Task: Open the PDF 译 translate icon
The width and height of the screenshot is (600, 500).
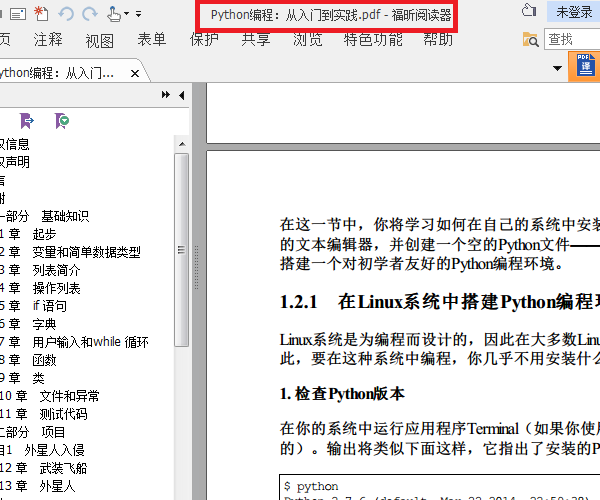Action: click(x=584, y=67)
